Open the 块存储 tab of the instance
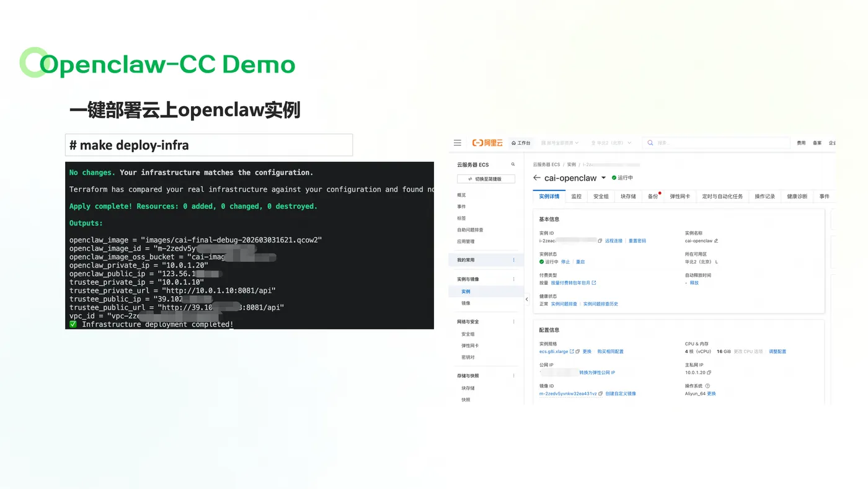Screen dimensions: 868x489 tap(628, 196)
